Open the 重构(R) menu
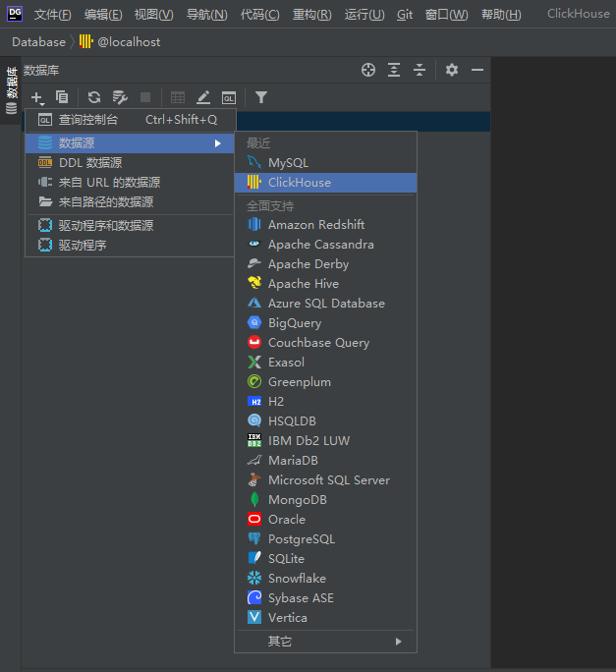This screenshot has height=672, width=616. tap(312, 15)
